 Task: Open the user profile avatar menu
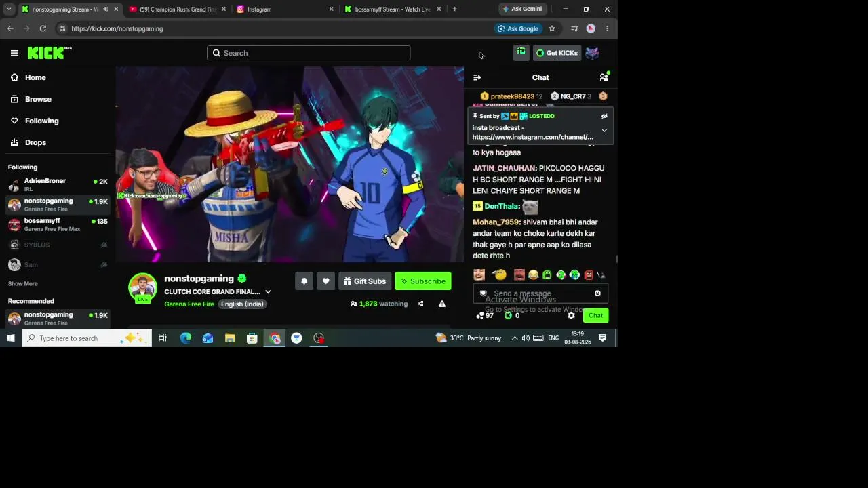[592, 53]
